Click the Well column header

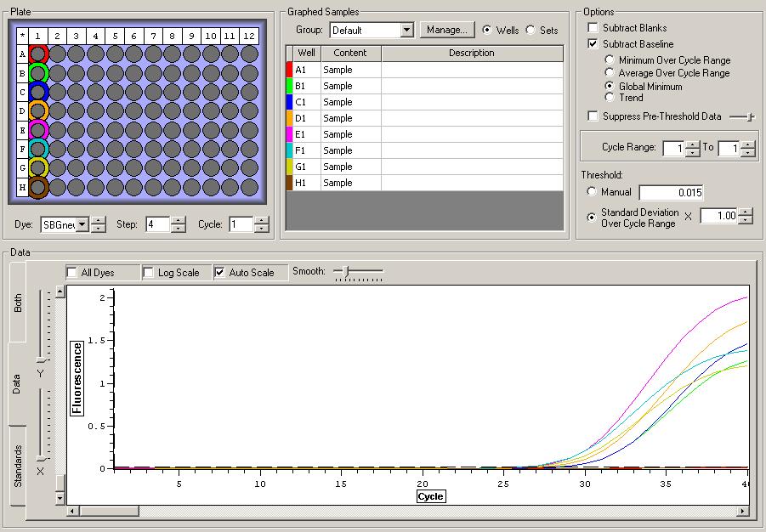pyautogui.click(x=306, y=53)
